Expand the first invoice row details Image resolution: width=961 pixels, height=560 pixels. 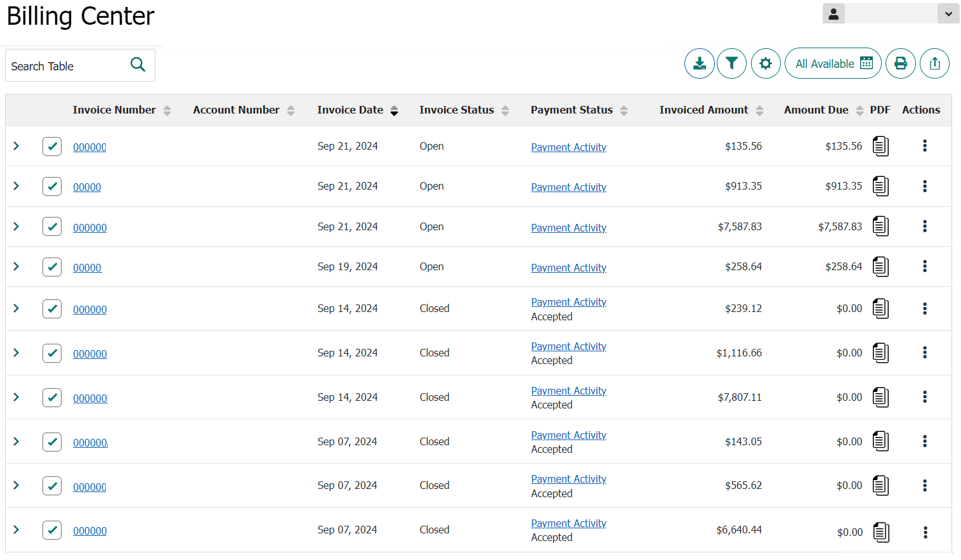16,145
